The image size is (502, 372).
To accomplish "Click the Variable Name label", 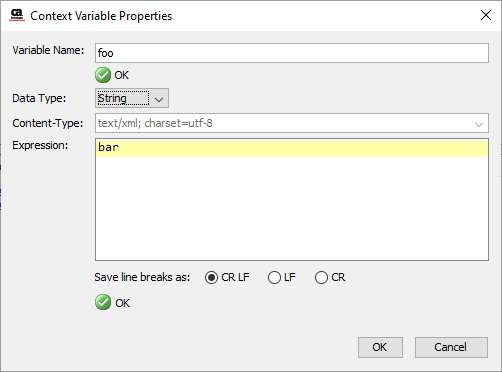I will [x=48, y=50].
